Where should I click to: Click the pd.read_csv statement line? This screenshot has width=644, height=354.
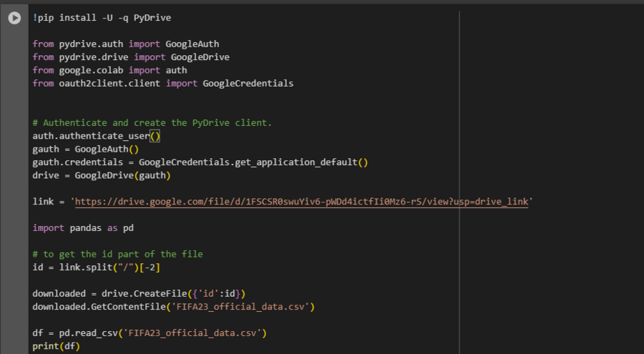[150, 333]
